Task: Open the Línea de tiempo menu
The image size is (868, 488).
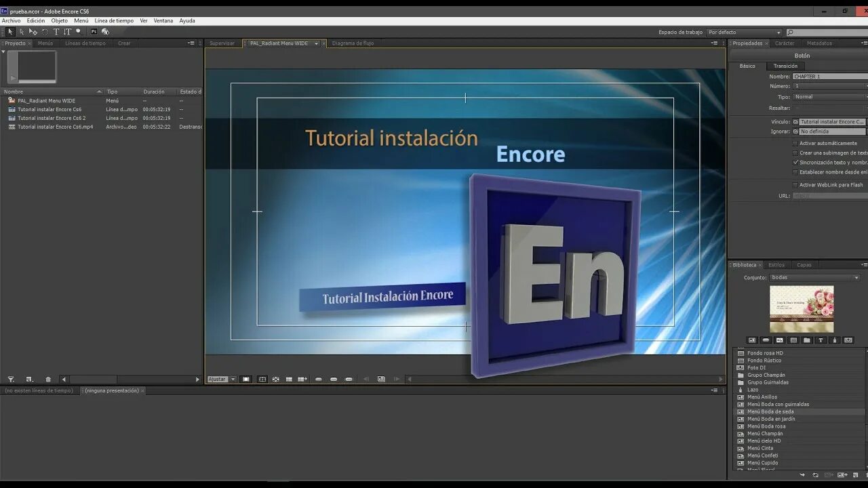Action: [114, 20]
